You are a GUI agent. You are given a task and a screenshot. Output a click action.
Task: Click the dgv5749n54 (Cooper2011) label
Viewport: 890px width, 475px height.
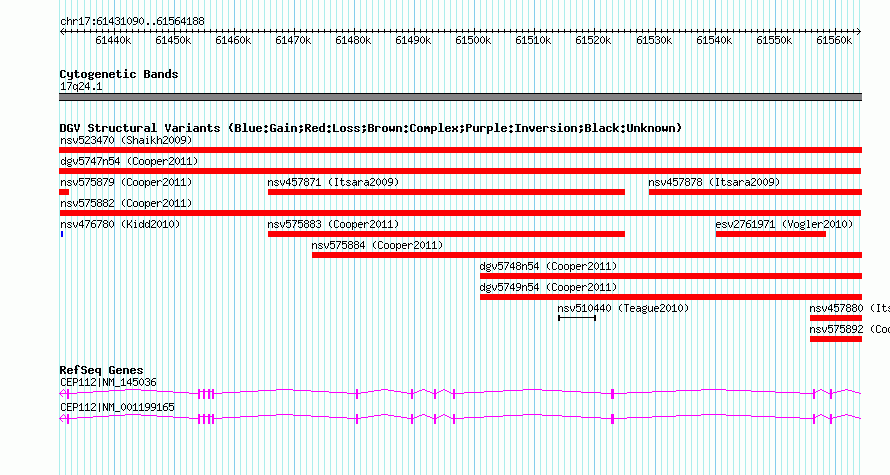point(548,287)
